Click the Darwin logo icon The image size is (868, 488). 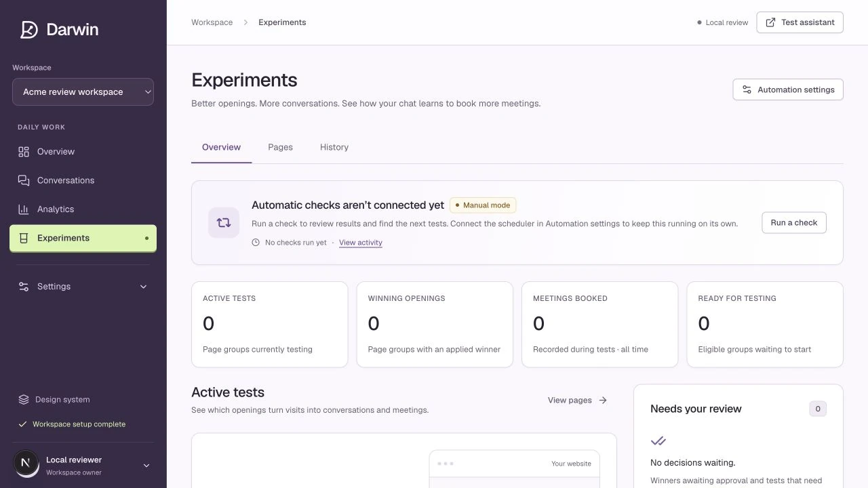click(x=29, y=30)
